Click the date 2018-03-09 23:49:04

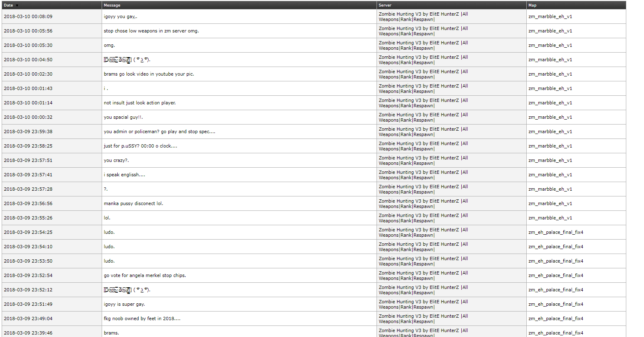click(28, 319)
